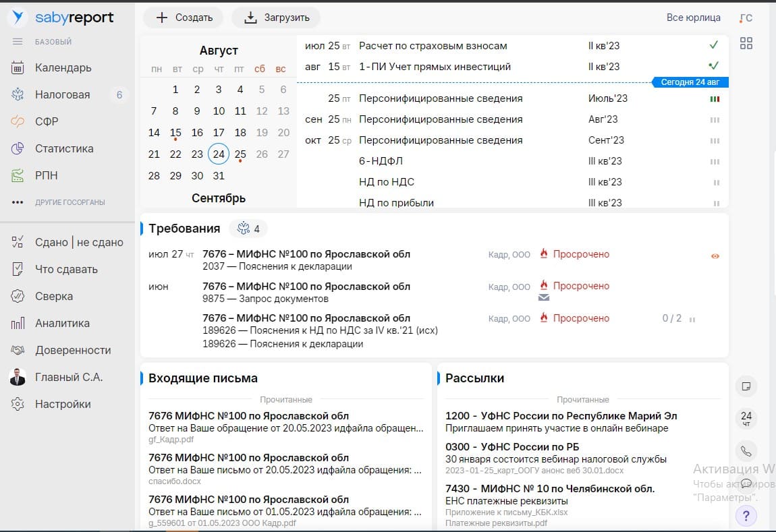Click the Аналитика bar chart icon

tap(18, 324)
